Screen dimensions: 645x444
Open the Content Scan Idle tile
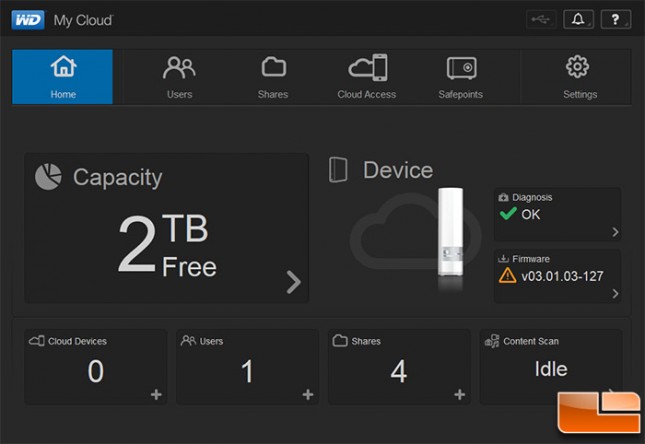pos(551,366)
